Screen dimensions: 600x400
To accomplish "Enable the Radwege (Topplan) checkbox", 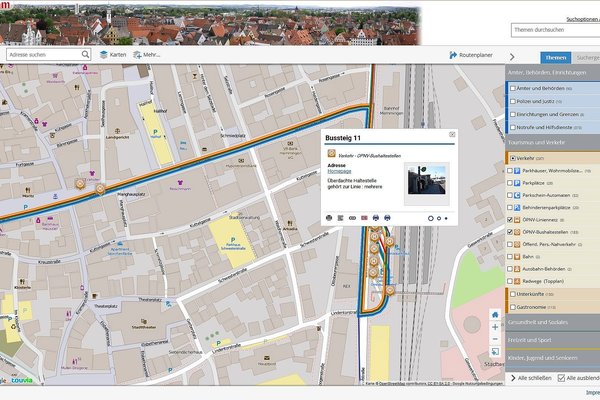I will [x=510, y=281].
